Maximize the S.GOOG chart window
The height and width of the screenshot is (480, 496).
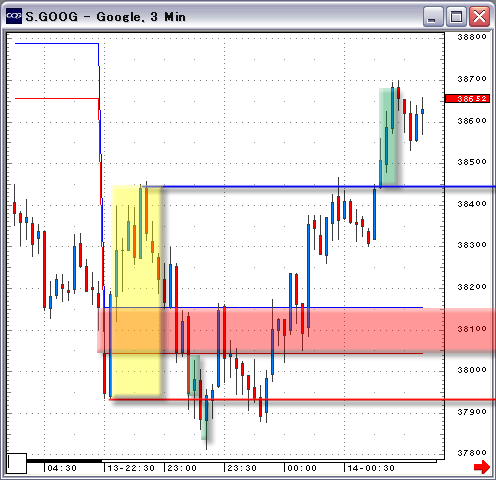[x=456, y=17]
